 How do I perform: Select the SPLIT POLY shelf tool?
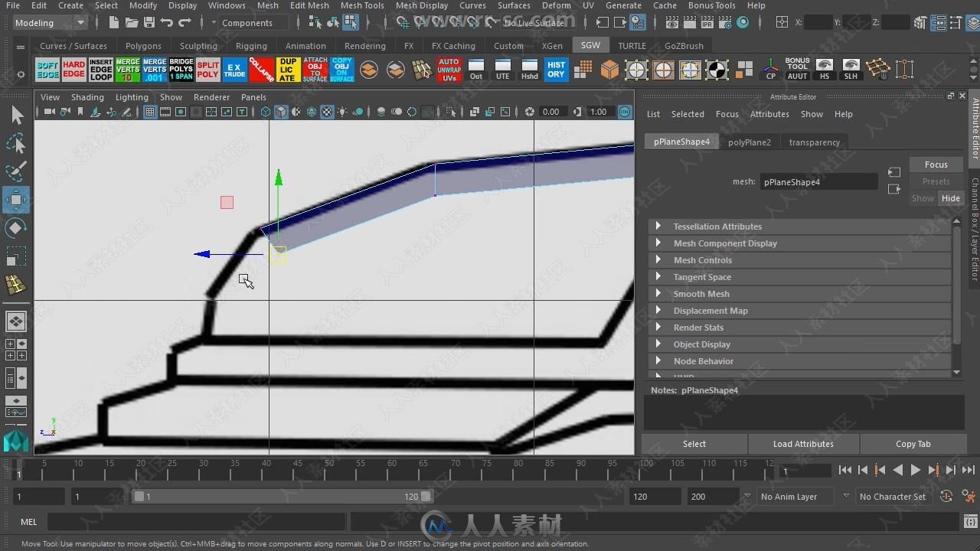click(208, 70)
